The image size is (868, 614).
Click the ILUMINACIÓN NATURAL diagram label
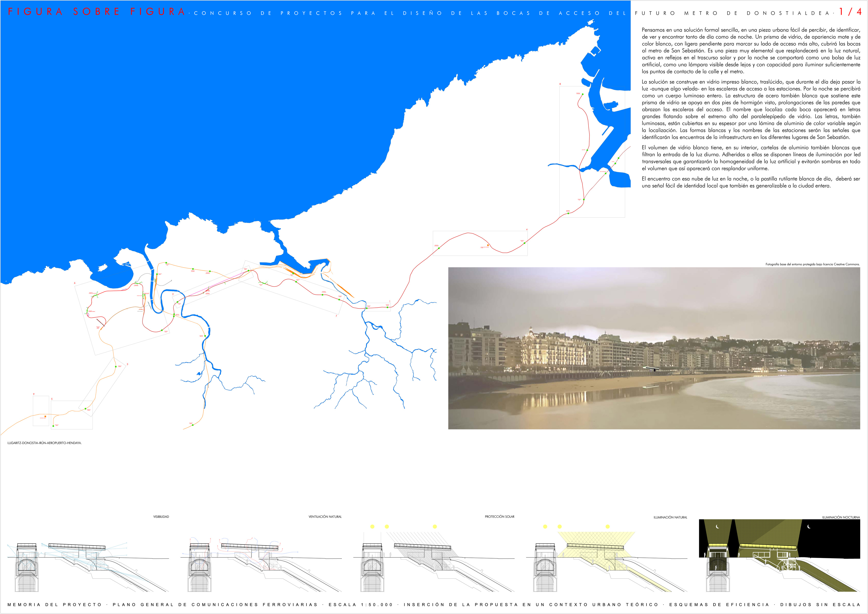point(670,517)
